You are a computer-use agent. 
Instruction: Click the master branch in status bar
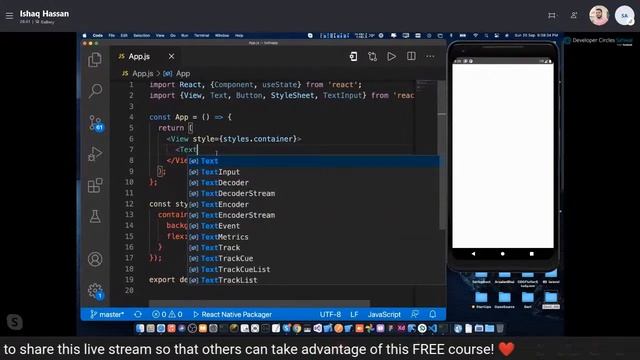[107, 314]
